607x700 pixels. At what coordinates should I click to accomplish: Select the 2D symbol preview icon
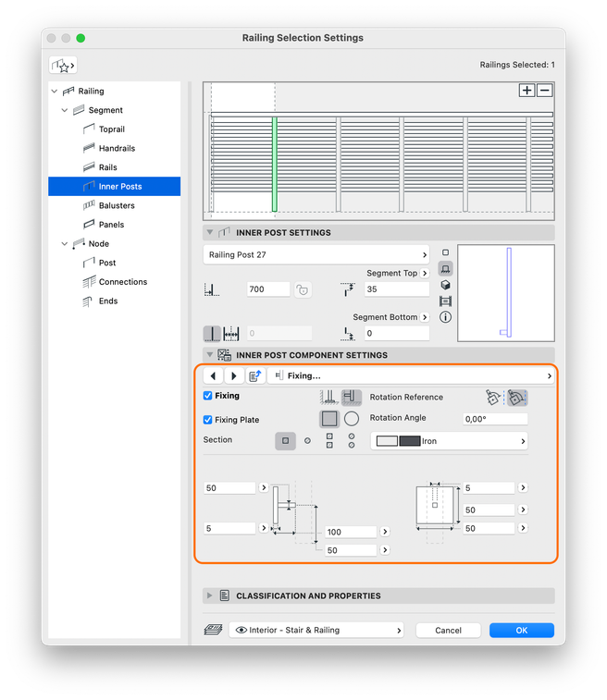(445, 252)
